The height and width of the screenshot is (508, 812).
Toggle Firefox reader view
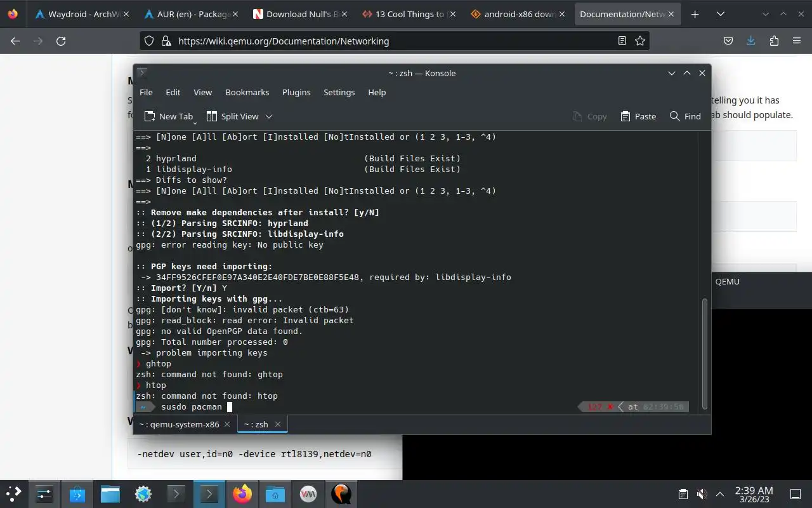[622, 41]
